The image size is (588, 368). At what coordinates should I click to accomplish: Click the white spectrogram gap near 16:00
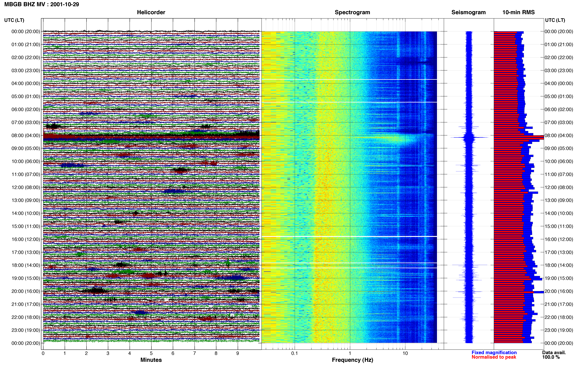coord(349,236)
